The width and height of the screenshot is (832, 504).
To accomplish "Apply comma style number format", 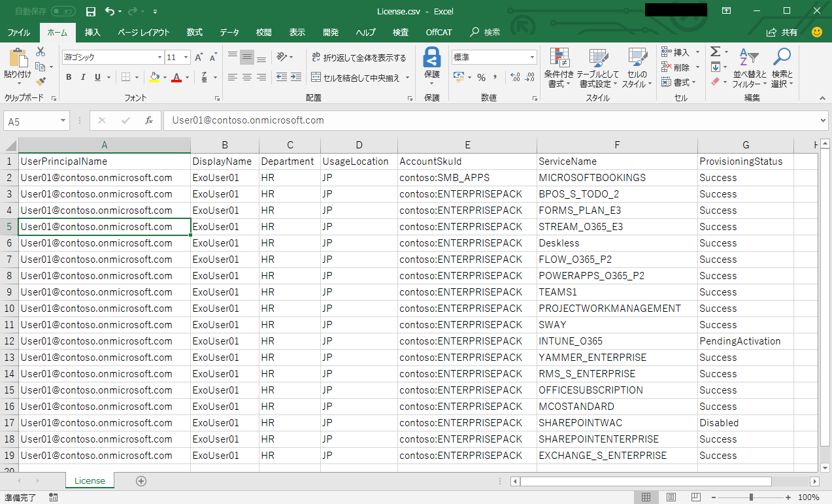I will [495, 77].
